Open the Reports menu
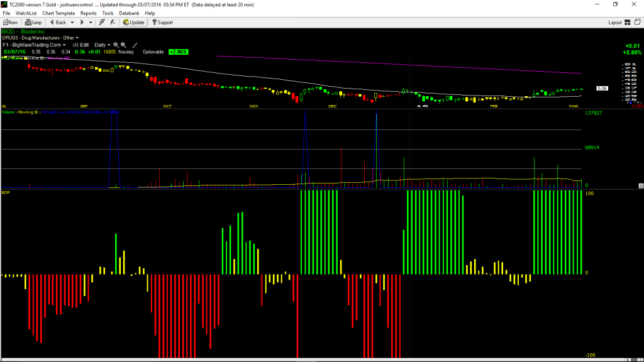644x362 pixels. (88, 13)
